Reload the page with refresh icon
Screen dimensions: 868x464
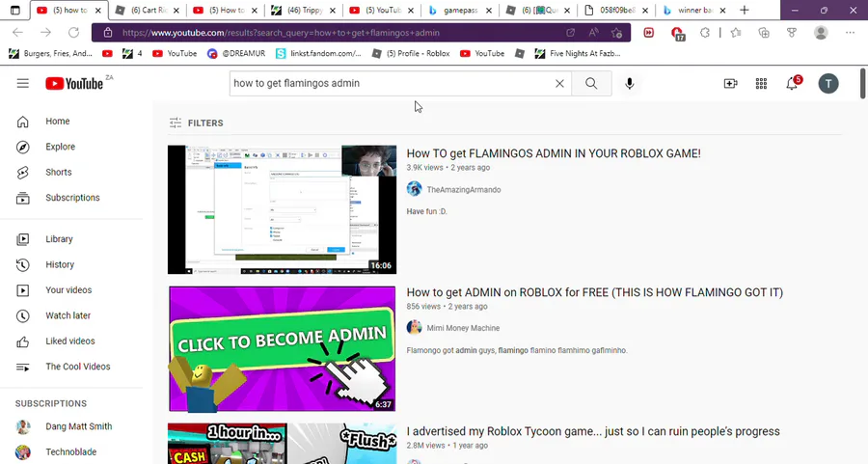pyautogui.click(x=73, y=33)
